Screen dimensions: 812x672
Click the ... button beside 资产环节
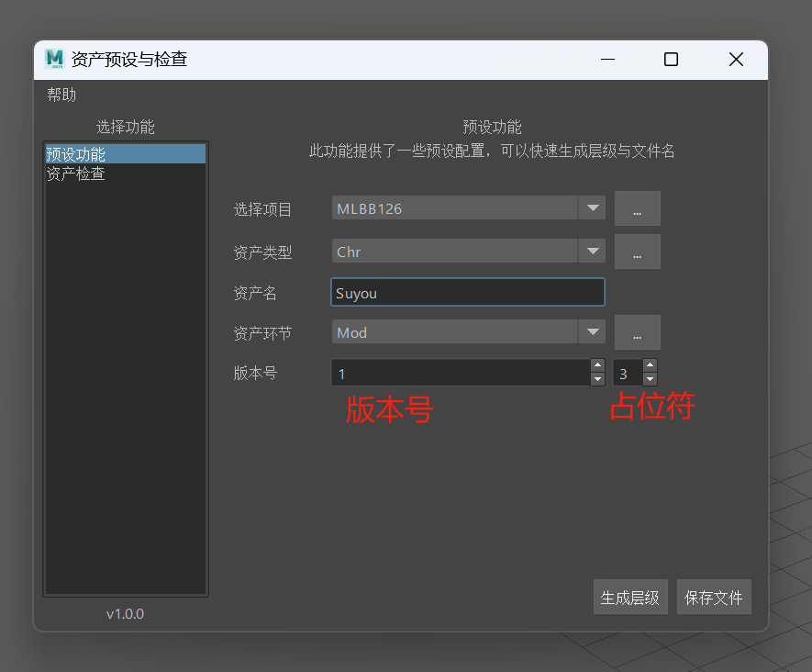click(x=638, y=332)
